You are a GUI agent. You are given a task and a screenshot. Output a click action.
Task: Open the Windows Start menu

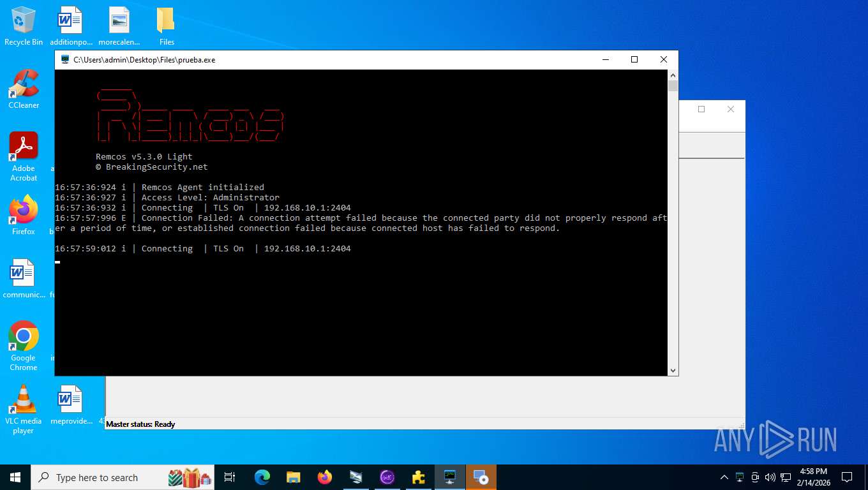[15, 477]
